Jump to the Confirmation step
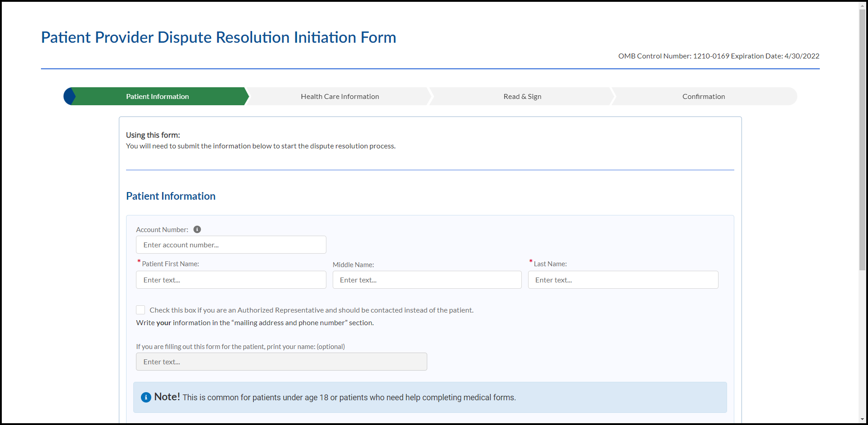Viewport: 868px width, 425px height. point(703,96)
